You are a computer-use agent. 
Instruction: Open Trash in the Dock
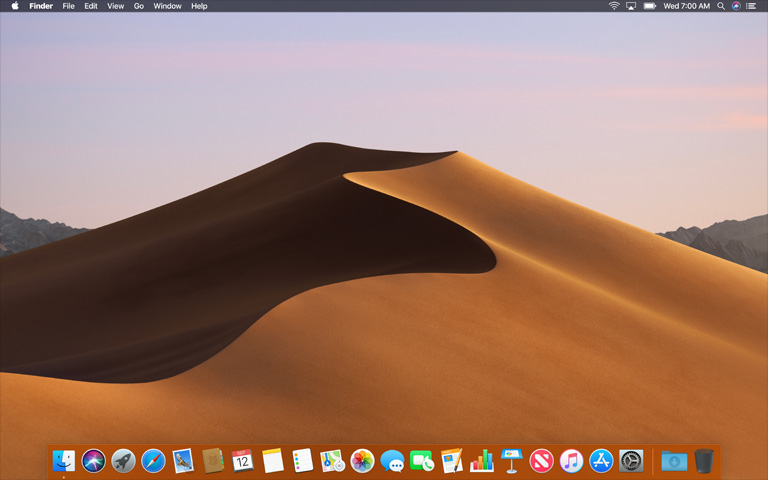click(704, 461)
